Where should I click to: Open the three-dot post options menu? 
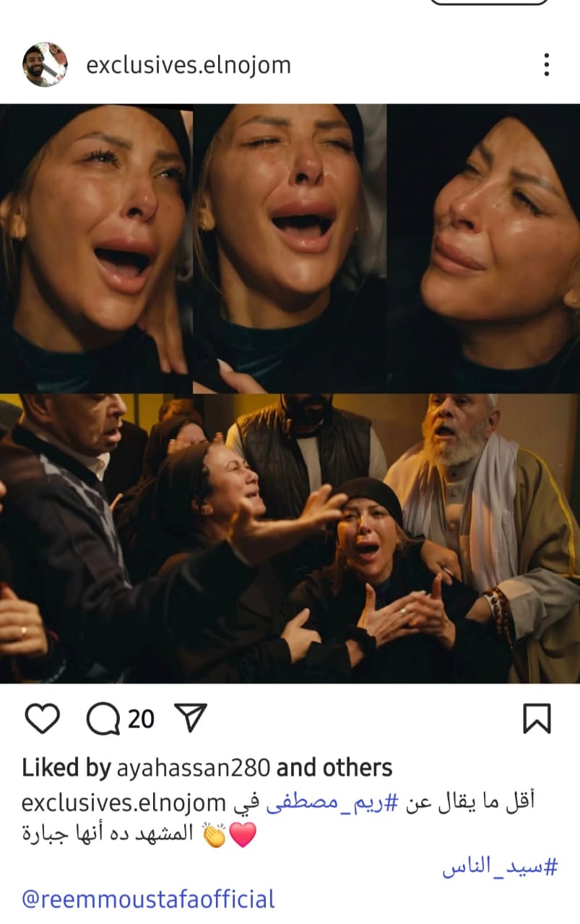(x=547, y=65)
